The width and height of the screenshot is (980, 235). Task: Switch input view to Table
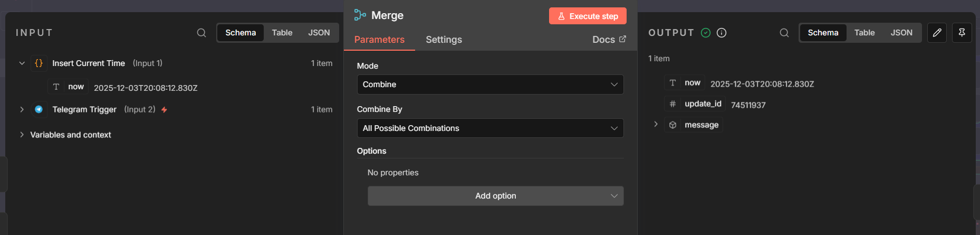[282, 33]
